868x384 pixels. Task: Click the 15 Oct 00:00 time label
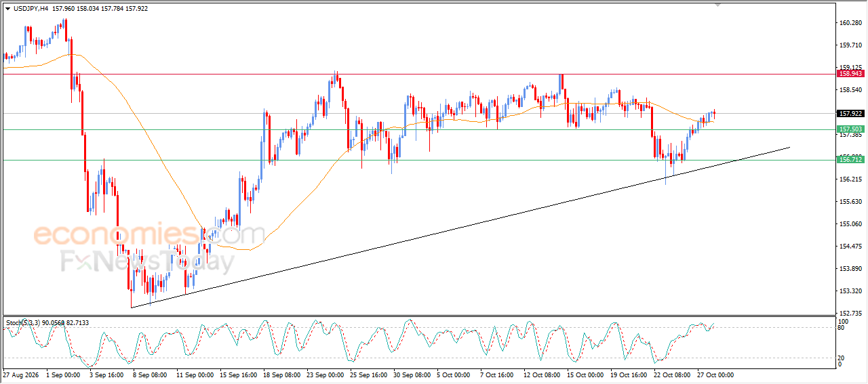[x=586, y=375]
